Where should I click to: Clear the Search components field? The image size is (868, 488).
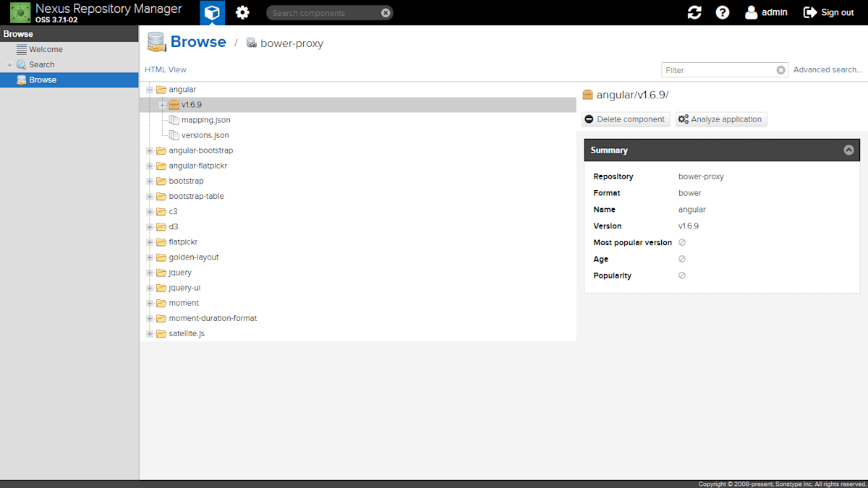click(386, 13)
